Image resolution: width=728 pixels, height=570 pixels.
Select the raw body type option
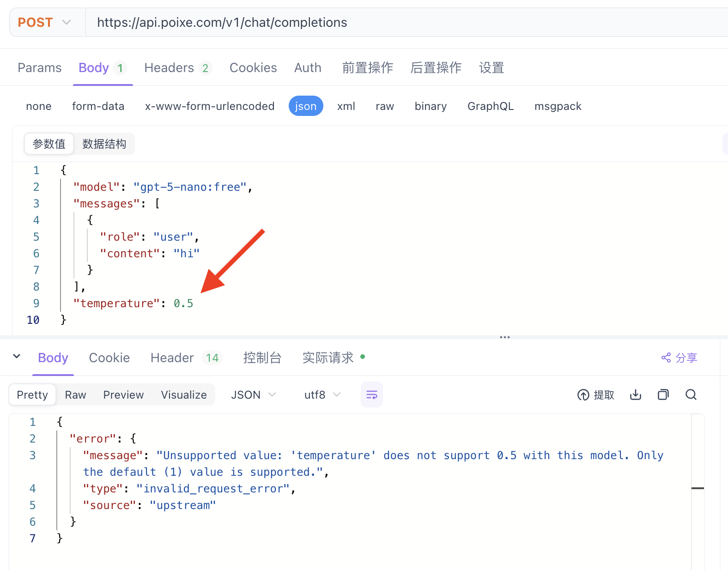[384, 106]
